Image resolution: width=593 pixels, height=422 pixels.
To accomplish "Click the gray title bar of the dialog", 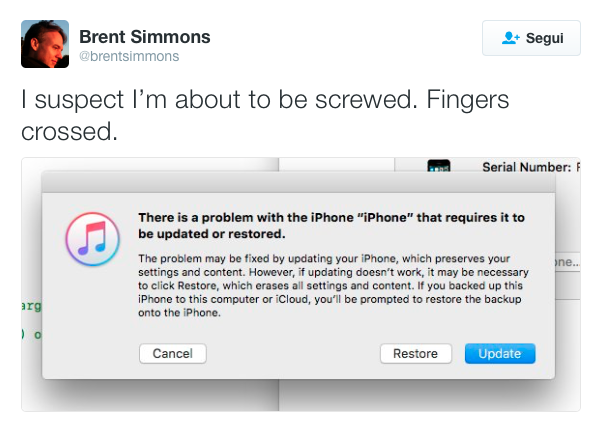I will click(x=298, y=182).
